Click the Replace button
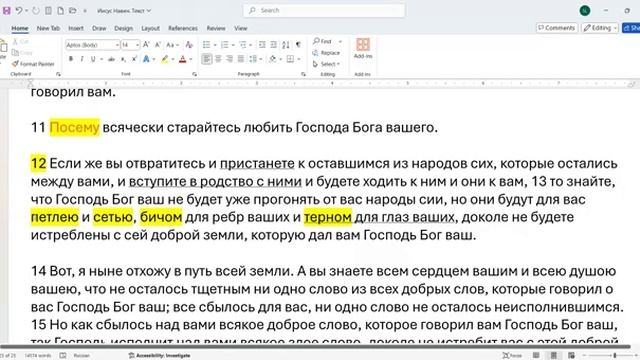Image resolution: width=640 pixels, height=360 pixels. click(x=326, y=53)
